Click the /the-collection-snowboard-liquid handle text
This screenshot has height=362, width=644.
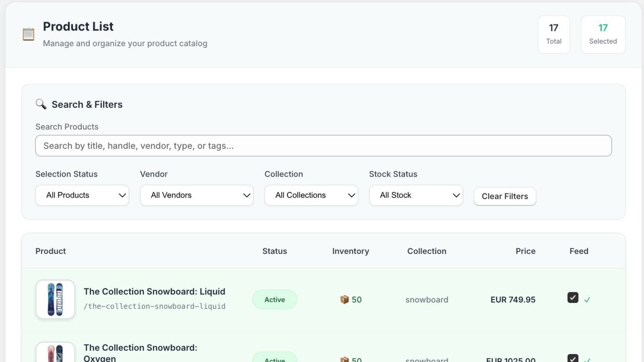154,306
